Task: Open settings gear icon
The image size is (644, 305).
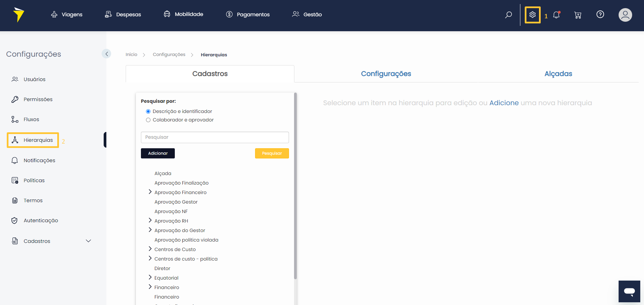Action: [x=533, y=15]
